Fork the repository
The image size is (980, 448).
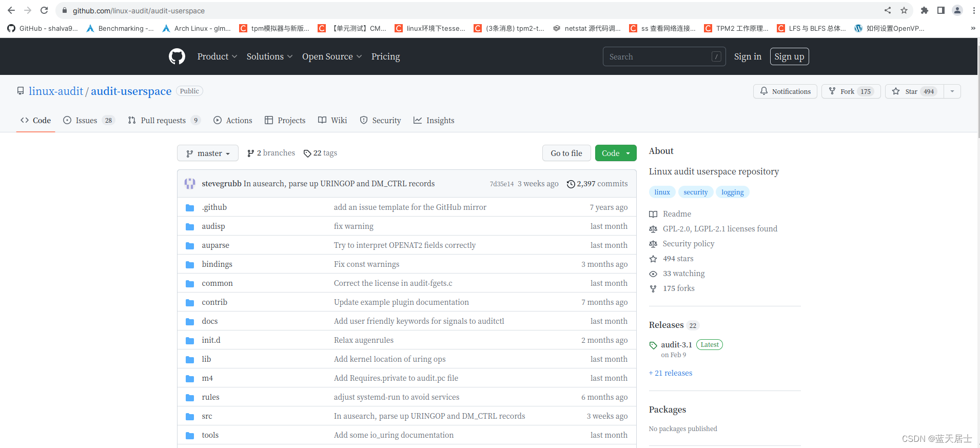pyautogui.click(x=851, y=91)
